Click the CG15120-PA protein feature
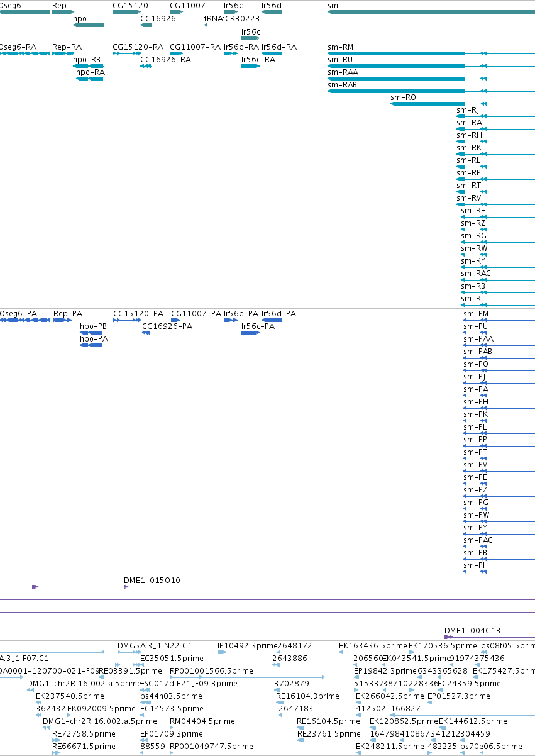The width and height of the screenshot is (535, 756). 127,320
